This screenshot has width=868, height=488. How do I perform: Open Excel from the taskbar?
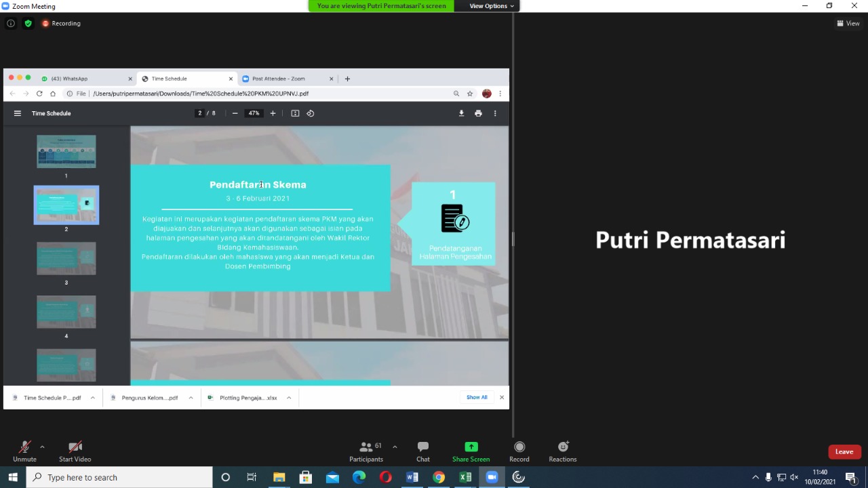pyautogui.click(x=465, y=477)
